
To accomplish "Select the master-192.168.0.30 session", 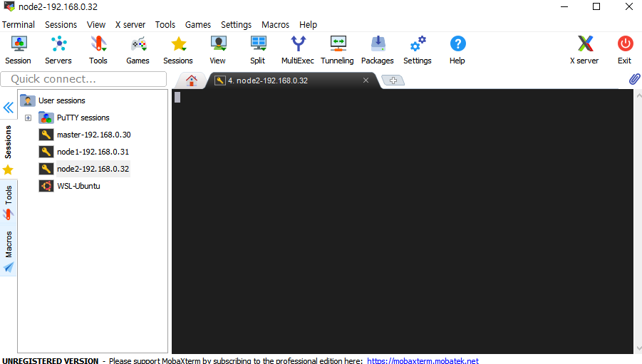I will point(94,135).
